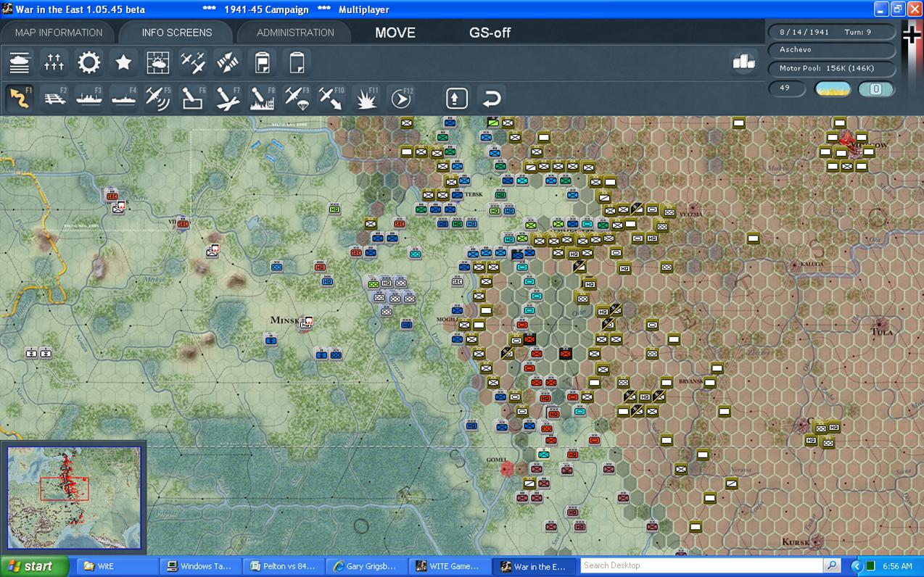Click the system clock showing 6:56 AM
The width and height of the screenshot is (924, 577).
point(897,566)
